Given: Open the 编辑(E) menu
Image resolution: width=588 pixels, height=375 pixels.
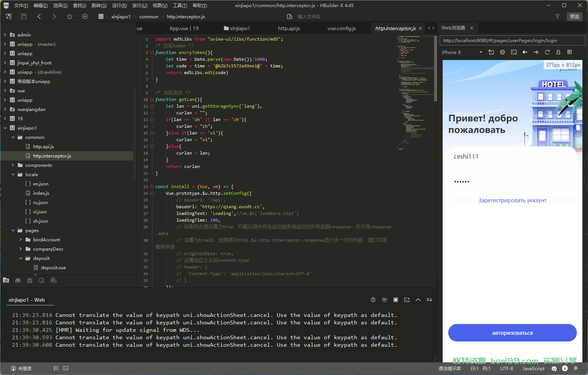Looking at the screenshot, I should point(41,6).
